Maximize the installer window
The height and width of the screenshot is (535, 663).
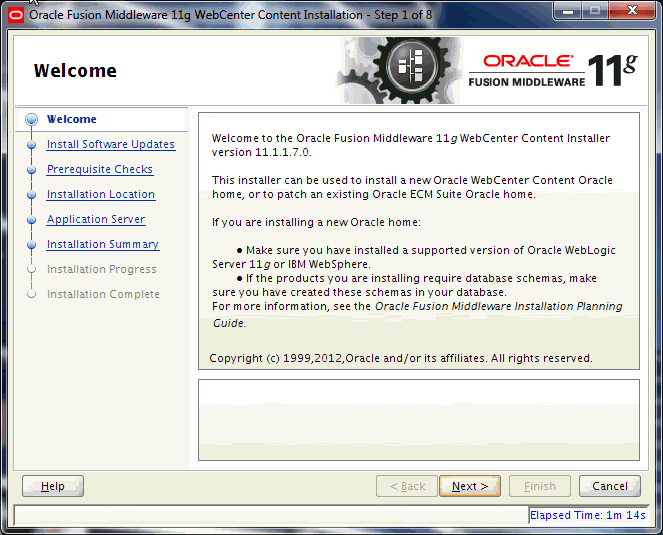coord(595,10)
